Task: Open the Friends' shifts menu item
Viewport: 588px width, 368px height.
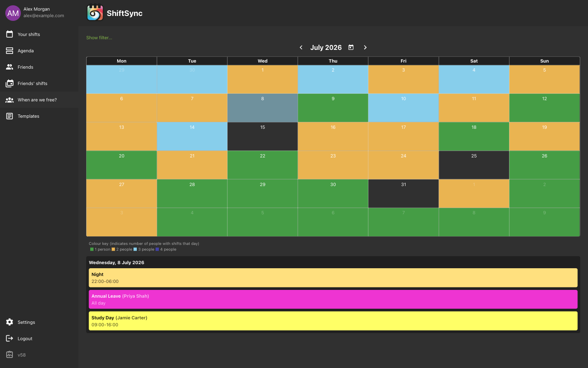Action: (39, 83)
